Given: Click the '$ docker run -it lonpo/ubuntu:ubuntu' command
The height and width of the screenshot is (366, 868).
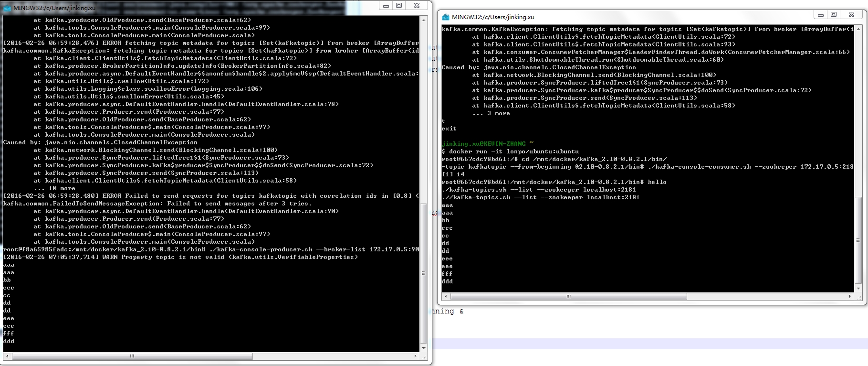Looking at the screenshot, I should [x=510, y=151].
